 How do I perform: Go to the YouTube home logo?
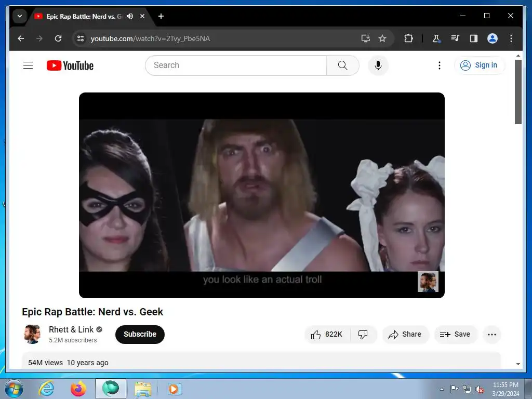pyautogui.click(x=70, y=65)
